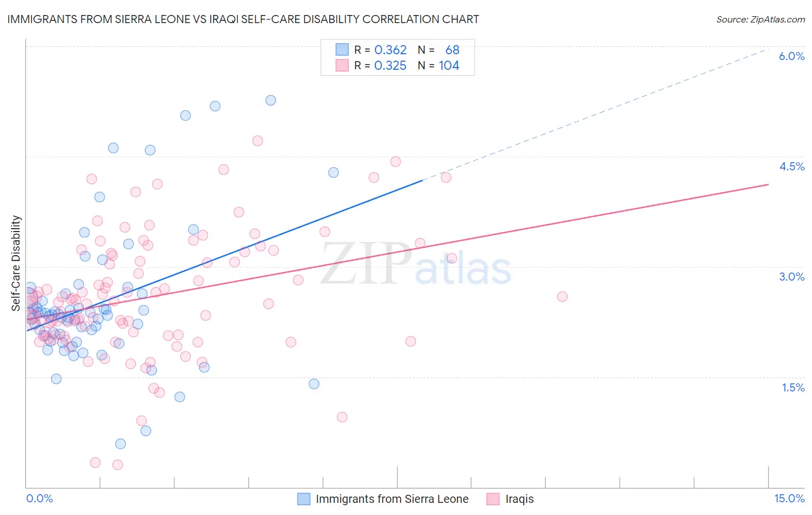Image resolution: width=812 pixels, height=515 pixels.
Task: Click the N value 104 in stats box
Action: pos(449,65)
